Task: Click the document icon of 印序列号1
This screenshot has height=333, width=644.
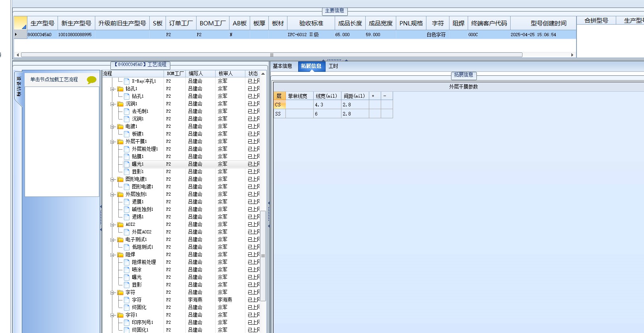Action: (127, 323)
